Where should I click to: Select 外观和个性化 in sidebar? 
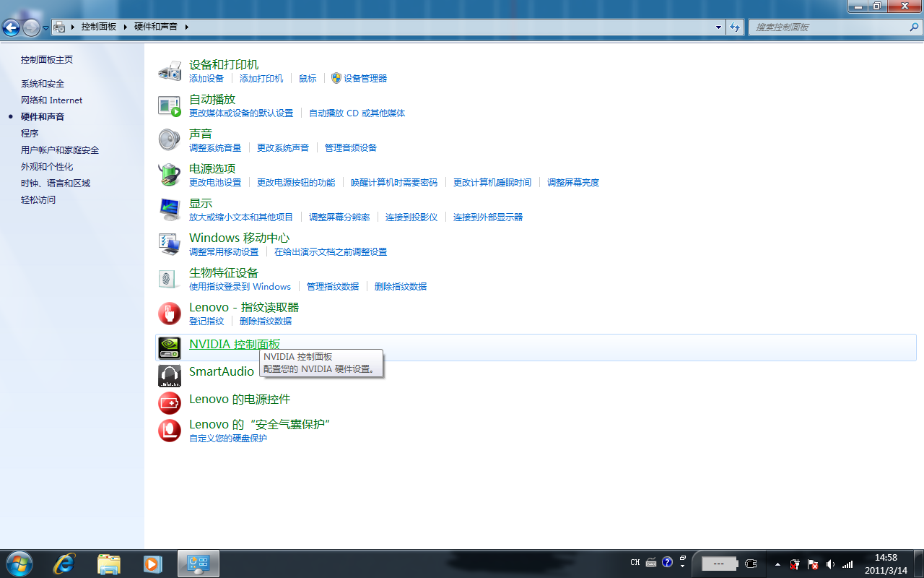point(47,167)
